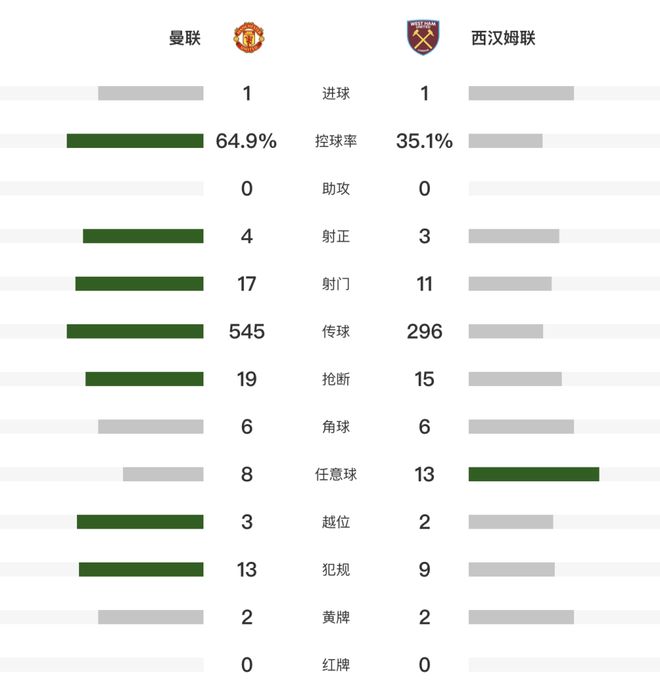Viewport: 660px width, 685px height.
Task: Click Manchester United's green 抢断 bar
Action: pyautogui.click(x=144, y=379)
